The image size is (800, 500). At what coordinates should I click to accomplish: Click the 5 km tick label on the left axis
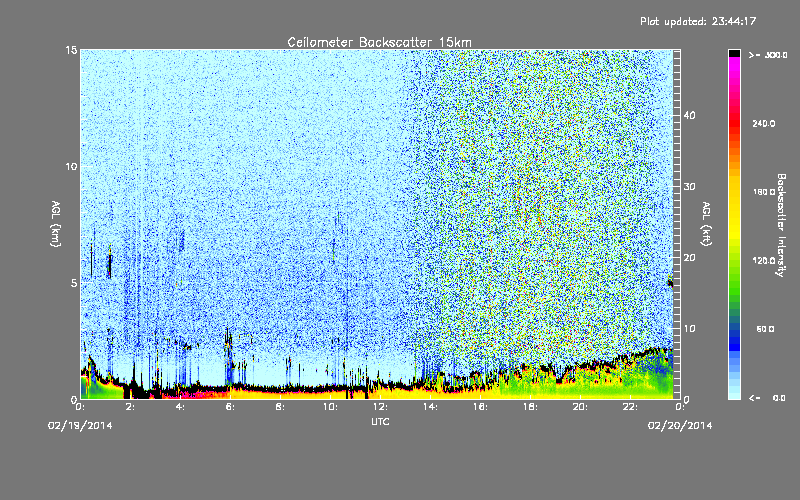(74, 283)
